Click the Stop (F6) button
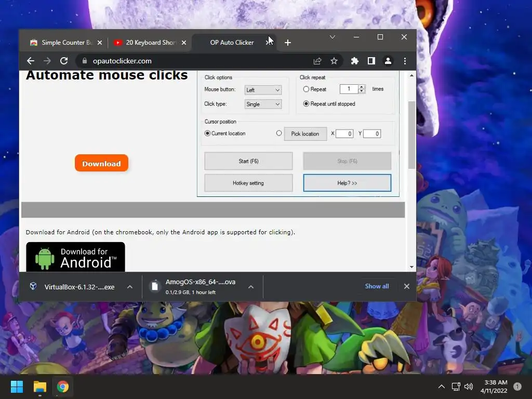532x399 pixels. pos(347,161)
